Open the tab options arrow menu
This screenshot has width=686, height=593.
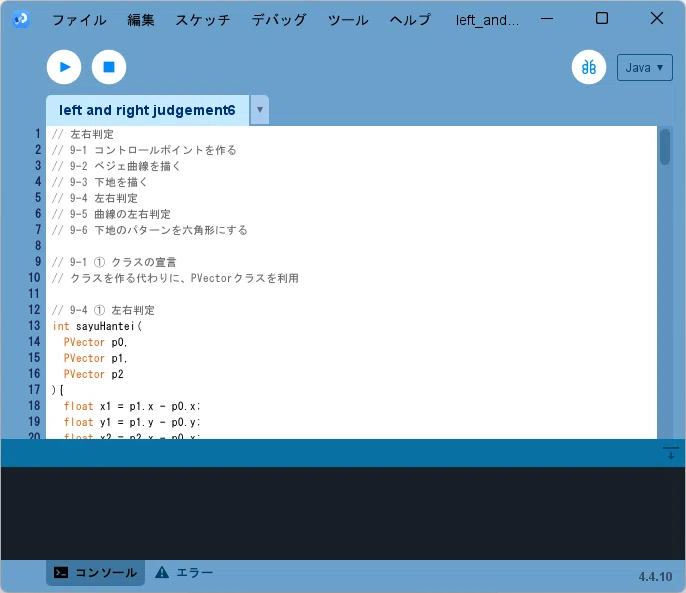[x=259, y=110]
